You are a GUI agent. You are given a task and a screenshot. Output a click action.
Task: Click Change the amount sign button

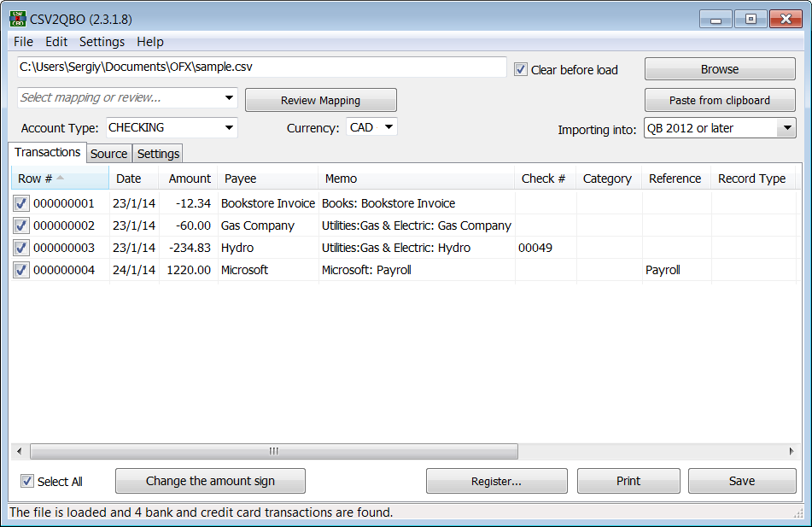tap(210, 481)
